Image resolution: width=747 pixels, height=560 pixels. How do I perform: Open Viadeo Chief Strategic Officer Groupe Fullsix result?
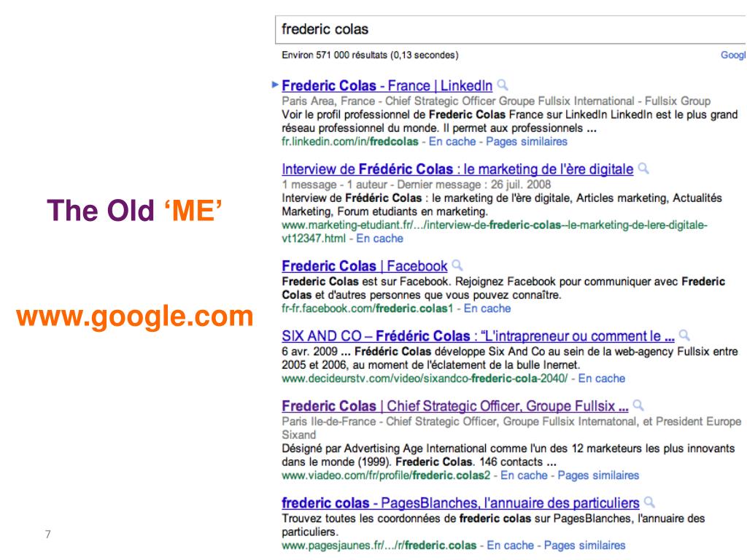click(x=455, y=405)
